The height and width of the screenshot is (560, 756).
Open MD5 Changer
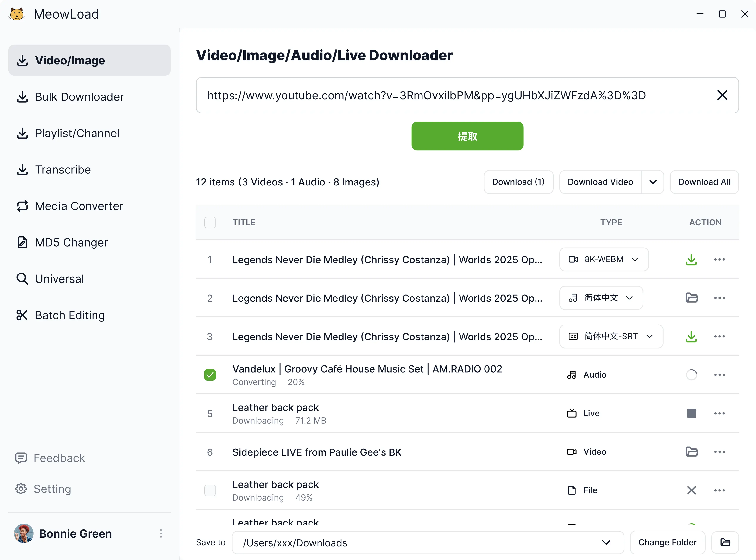(89, 243)
